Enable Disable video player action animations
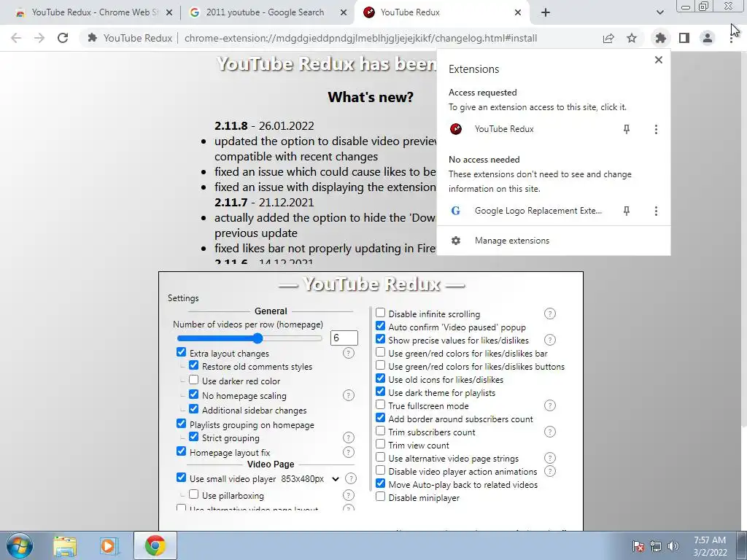This screenshot has height=560, width=747. point(380,470)
